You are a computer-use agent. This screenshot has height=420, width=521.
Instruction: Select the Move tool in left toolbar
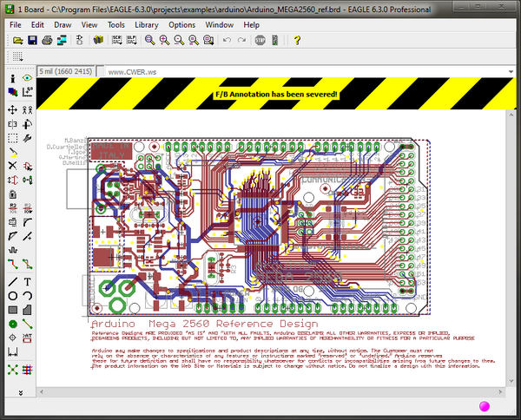pos(13,110)
